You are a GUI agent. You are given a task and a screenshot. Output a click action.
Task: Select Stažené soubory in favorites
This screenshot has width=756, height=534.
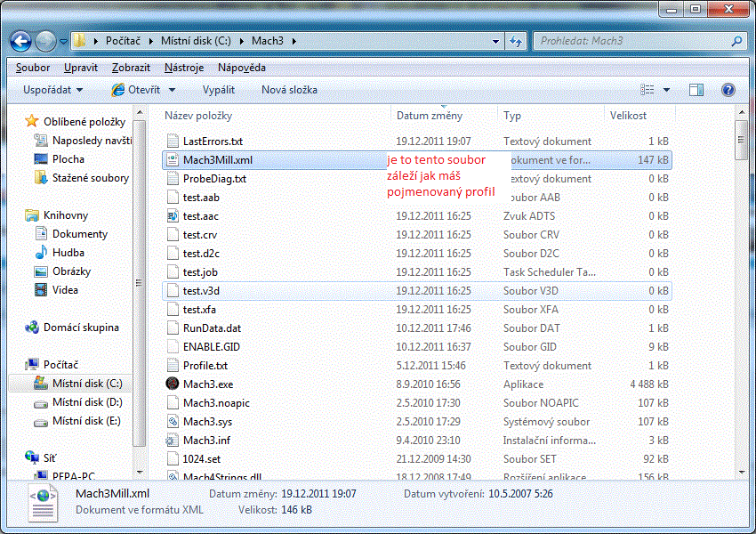tap(90, 178)
